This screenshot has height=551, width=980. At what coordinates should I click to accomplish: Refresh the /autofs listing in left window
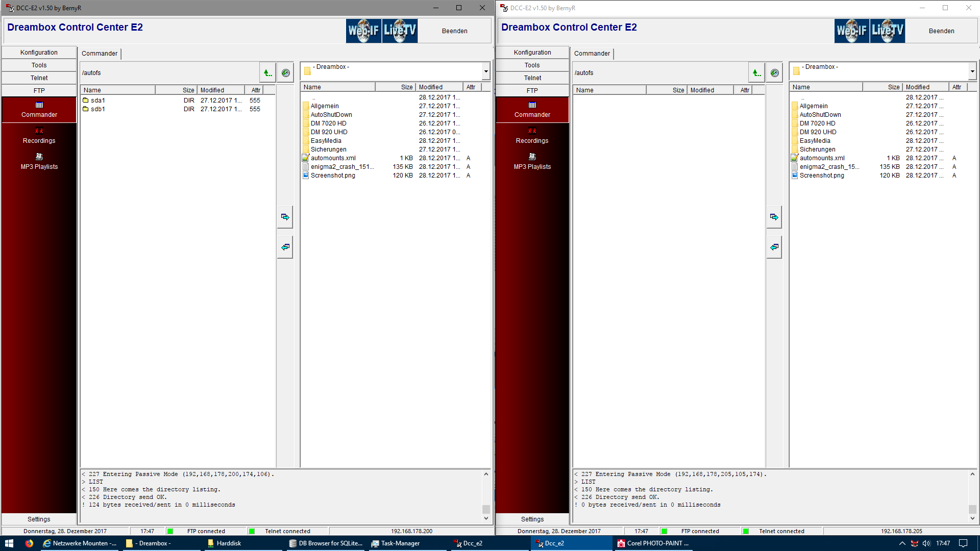[x=286, y=73]
